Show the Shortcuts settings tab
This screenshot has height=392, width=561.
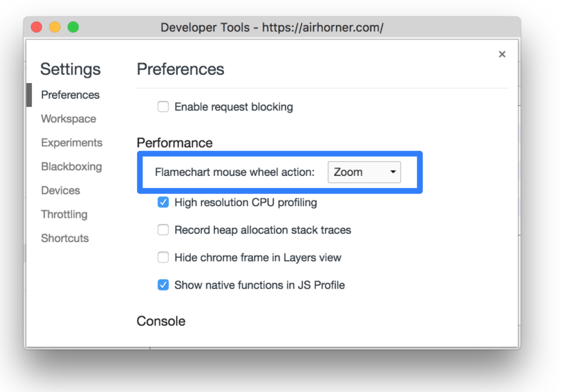(65, 238)
